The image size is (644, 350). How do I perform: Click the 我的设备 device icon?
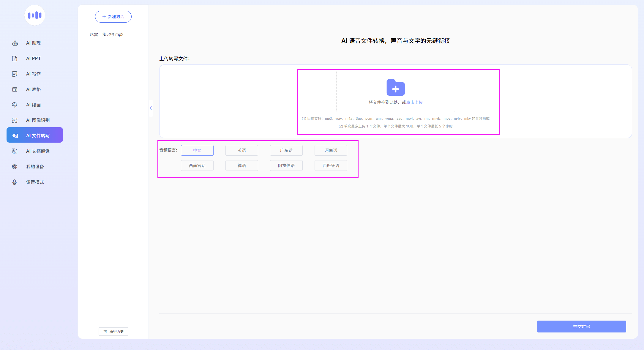click(15, 167)
